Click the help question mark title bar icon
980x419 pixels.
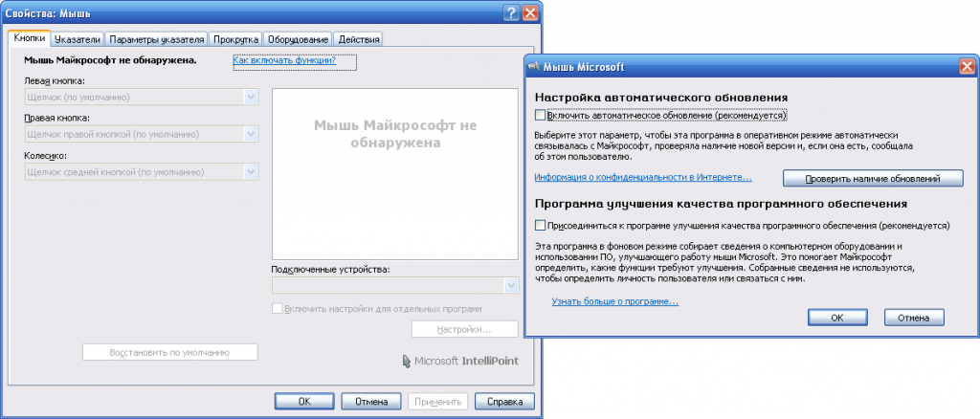tap(512, 12)
